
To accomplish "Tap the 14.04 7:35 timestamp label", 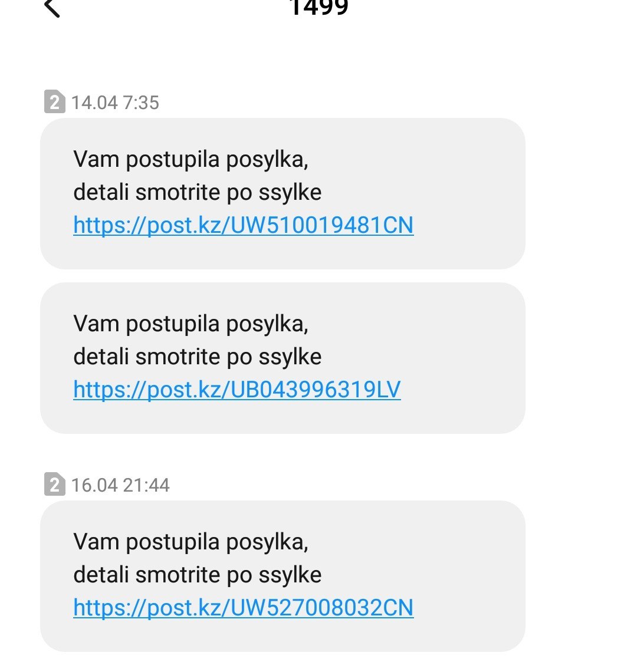I will tap(115, 103).
